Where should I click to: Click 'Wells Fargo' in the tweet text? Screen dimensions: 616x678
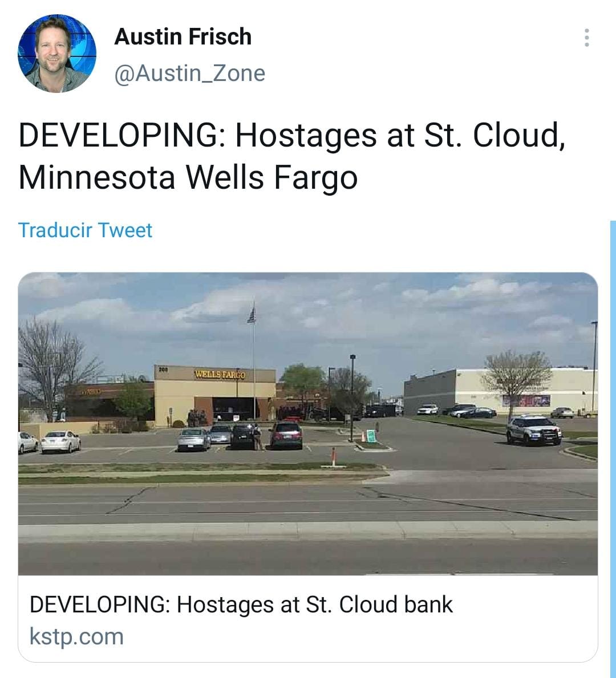[x=271, y=178]
